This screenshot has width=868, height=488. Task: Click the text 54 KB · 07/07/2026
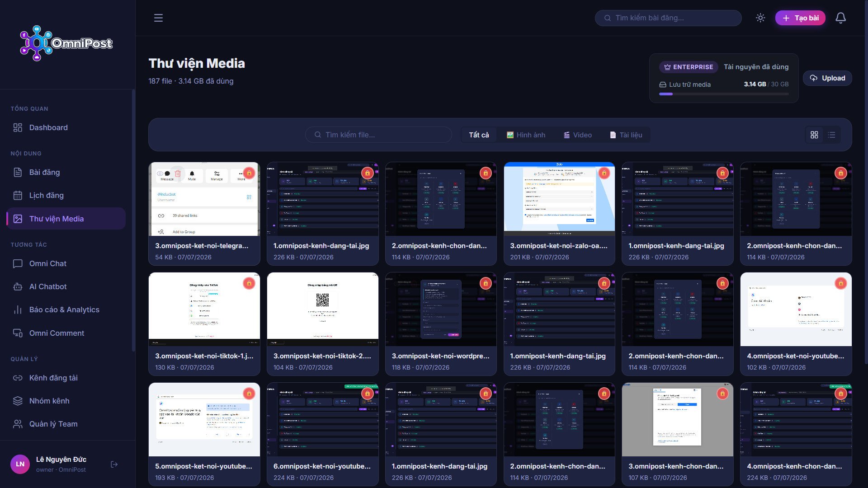coord(183,257)
